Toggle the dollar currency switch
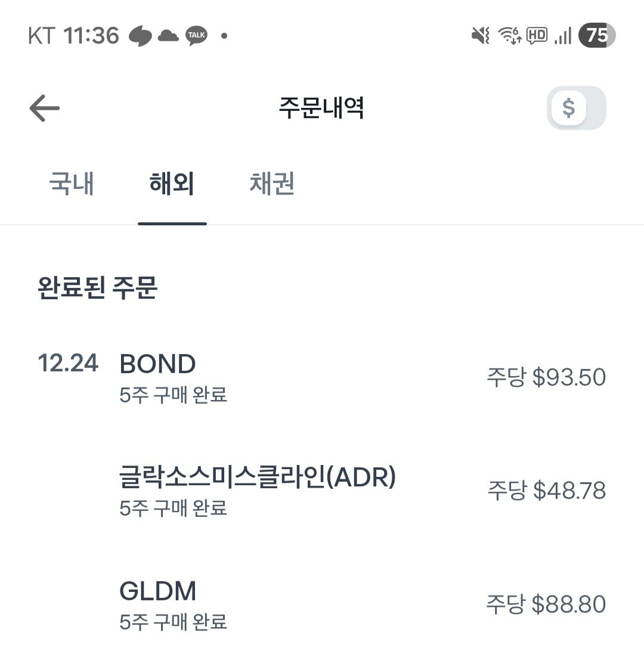Viewport: 644px width, 661px height. (x=576, y=108)
